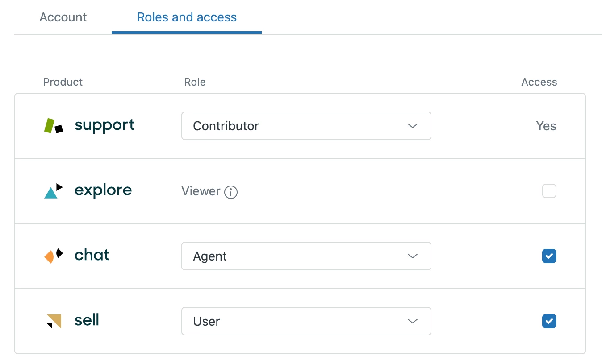Image resolution: width=602 pixels, height=364 pixels.
Task: Switch to the Account tab
Action: [63, 17]
